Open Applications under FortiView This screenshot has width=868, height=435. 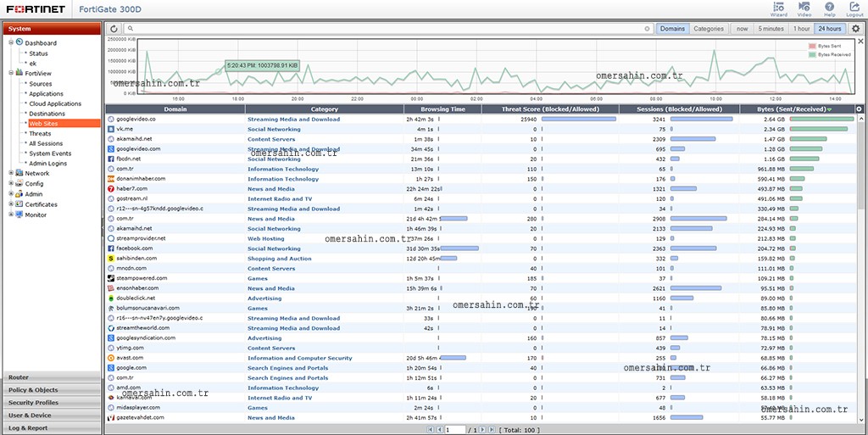pyautogui.click(x=46, y=93)
